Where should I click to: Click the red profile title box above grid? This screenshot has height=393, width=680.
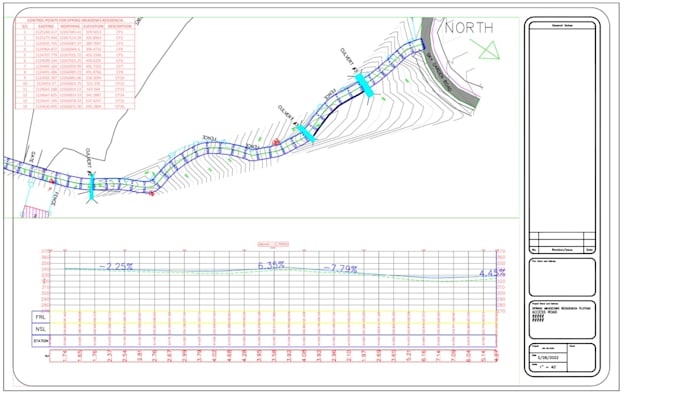point(273,244)
